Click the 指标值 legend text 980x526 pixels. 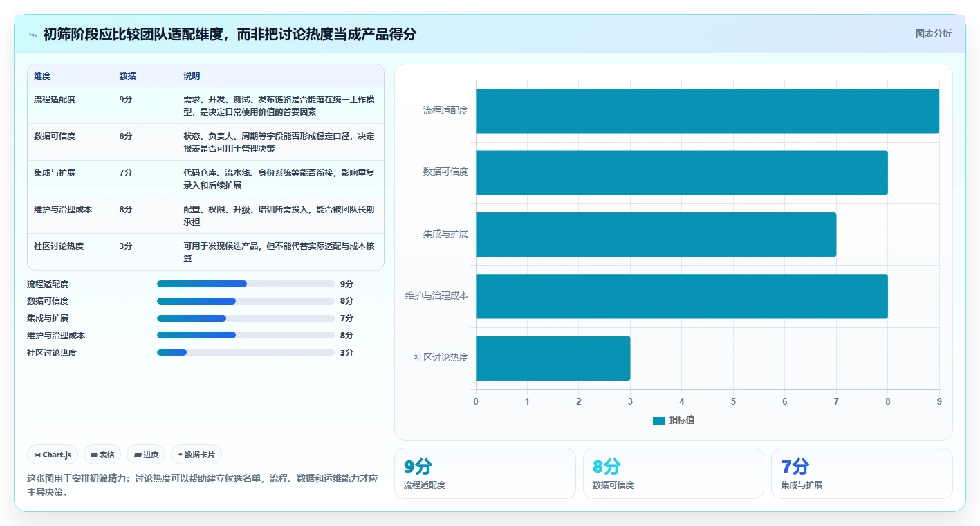(x=682, y=420)
